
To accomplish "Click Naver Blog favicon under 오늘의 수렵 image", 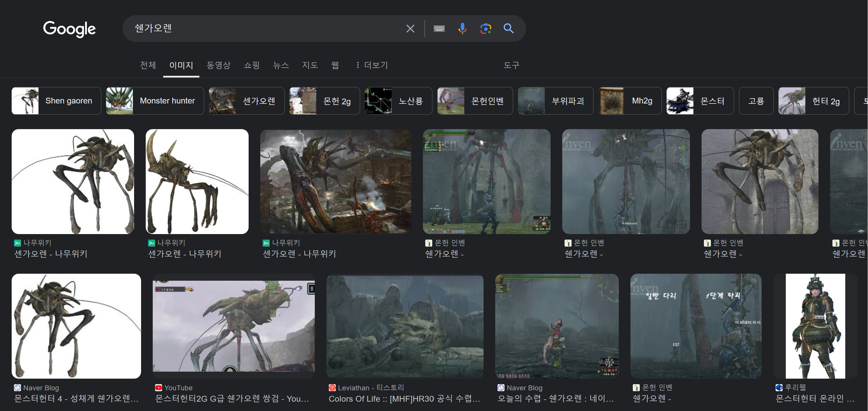I will (x=501, y=388).
